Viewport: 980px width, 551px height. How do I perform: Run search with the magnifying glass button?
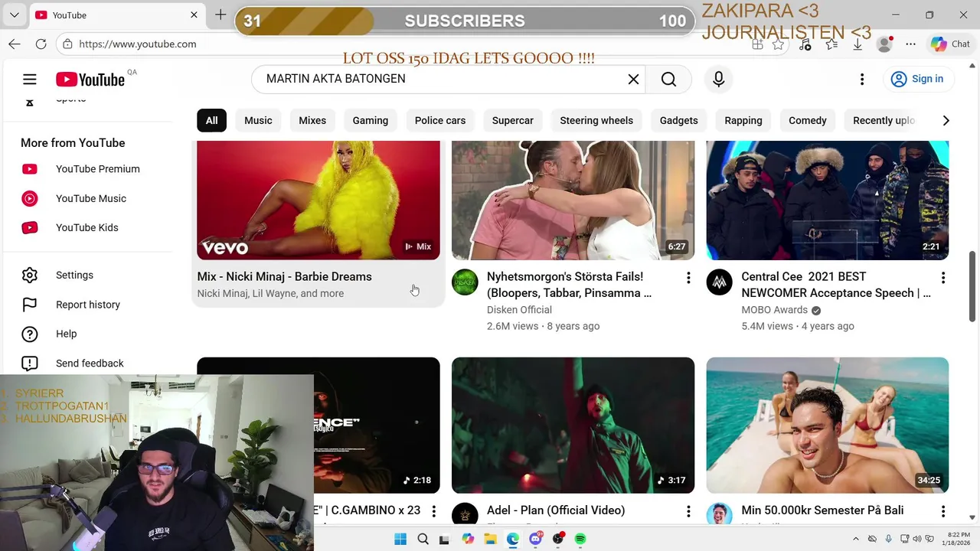click(x=668, y=79)
